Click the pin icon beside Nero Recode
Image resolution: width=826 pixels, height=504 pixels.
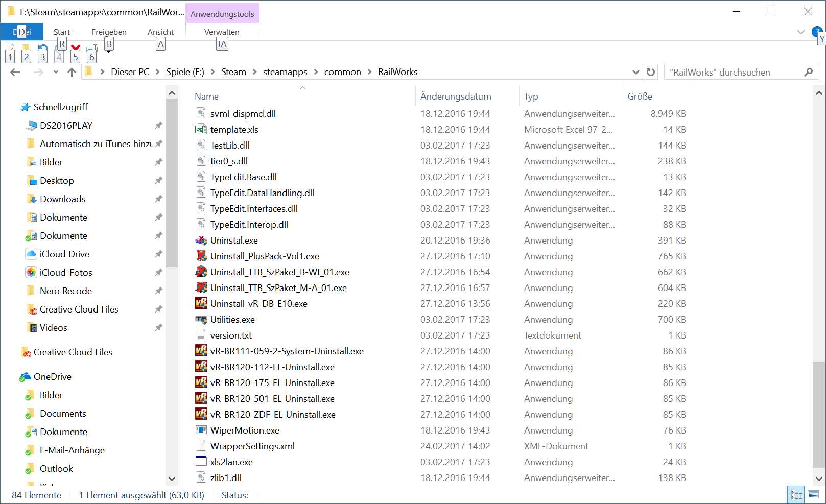(x=159, y=291)
